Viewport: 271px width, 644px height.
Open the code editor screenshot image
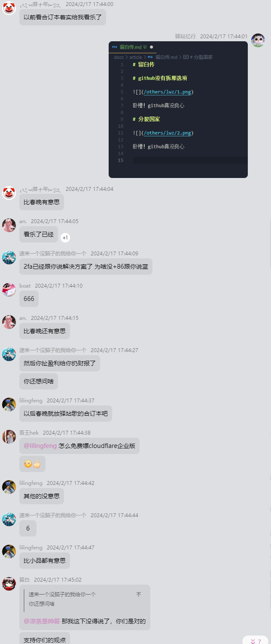point(178,110)
